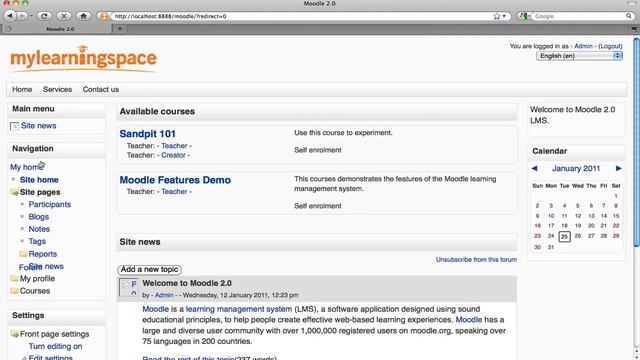Viewport: 640px width, 360px height.
Task: Click Teacher link under Moodle Features Demo
Action: pyautogui.click(x=174, y=191)
